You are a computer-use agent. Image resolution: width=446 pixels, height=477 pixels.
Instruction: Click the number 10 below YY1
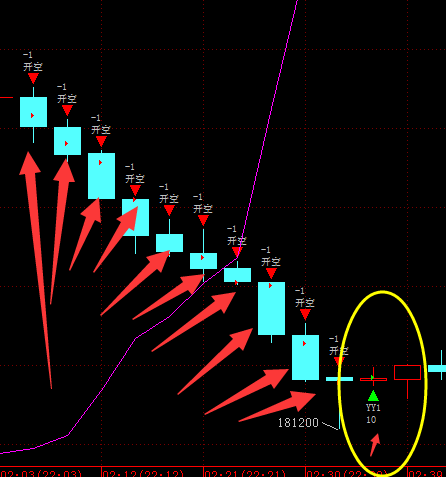pyautogui.click(x=371, y=420)
